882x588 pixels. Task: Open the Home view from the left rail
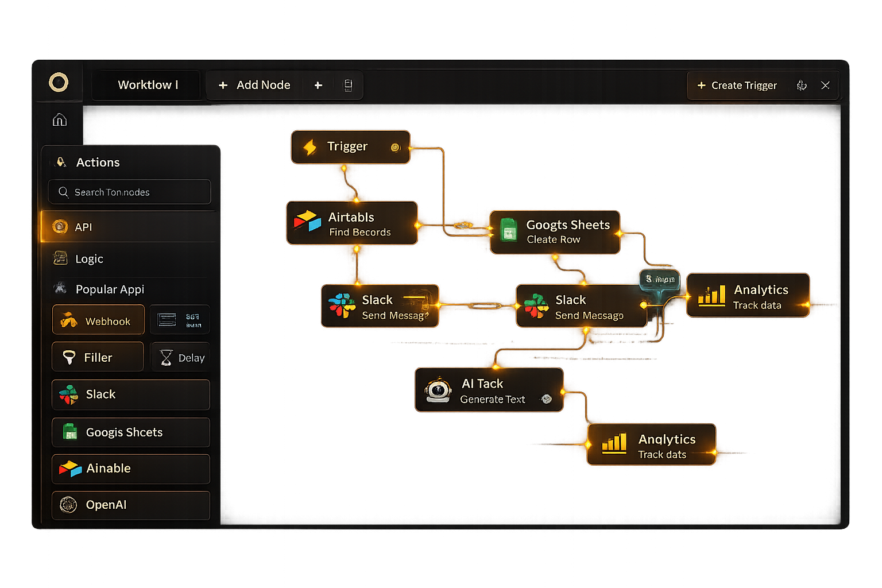[x=59, y=119]
